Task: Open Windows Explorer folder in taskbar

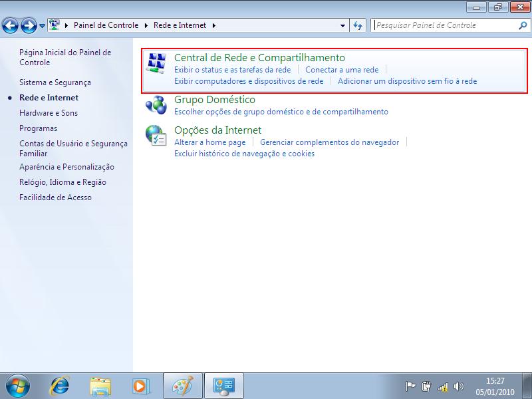Action: (x=100, y=386)
